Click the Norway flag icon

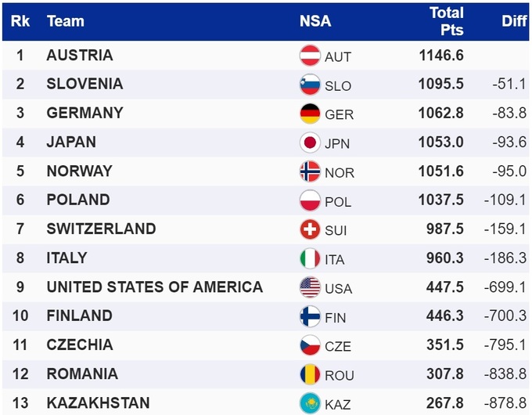pyautogui.click(x=311, y=171)
